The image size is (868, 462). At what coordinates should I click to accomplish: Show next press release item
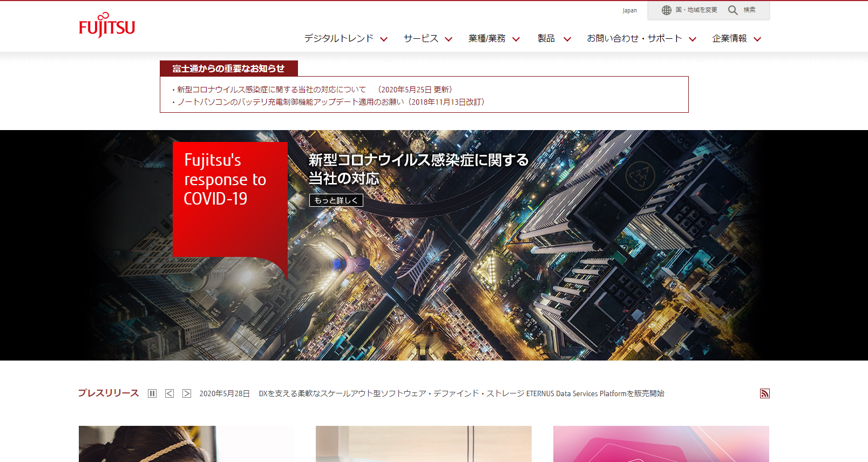[x=187, y=393]
